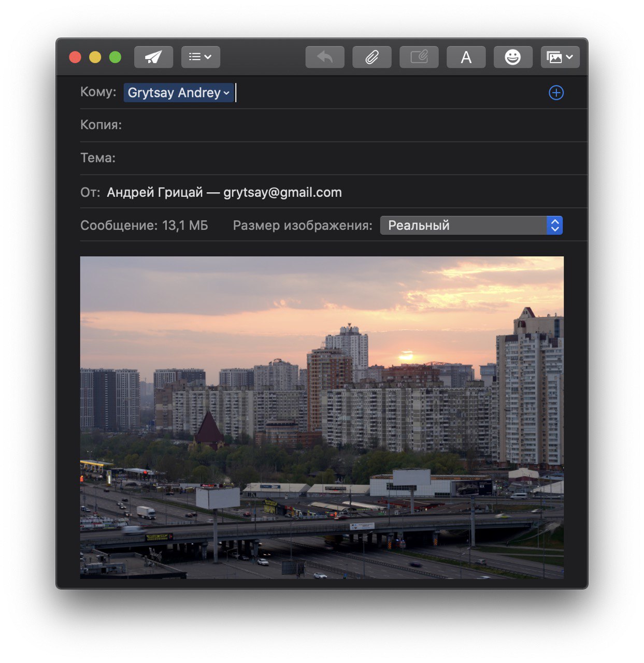Close the compose window with red button
This screenshot has width=644, height=663.
pyautogui.click(x=75, y=57)
